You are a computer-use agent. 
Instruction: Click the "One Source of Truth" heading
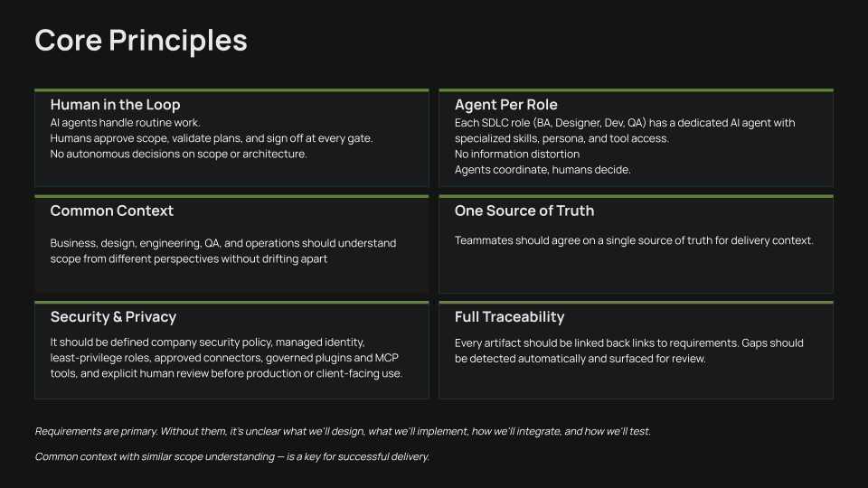pos(524,211)
